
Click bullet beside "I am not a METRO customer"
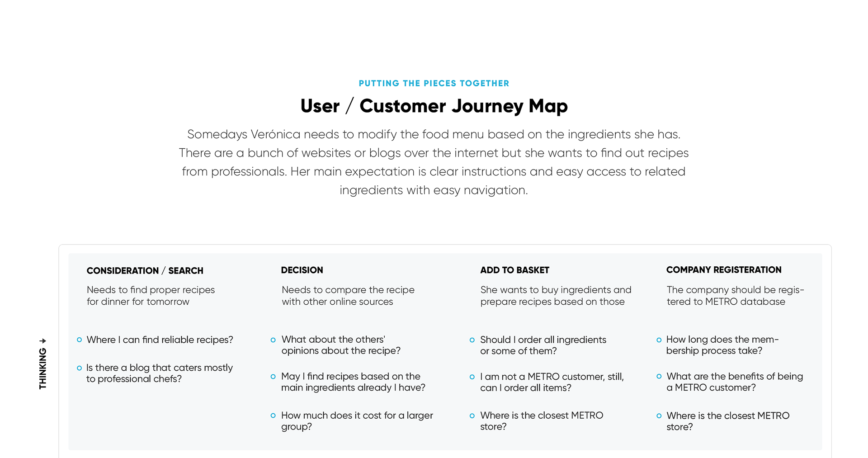tap(472, 377)
